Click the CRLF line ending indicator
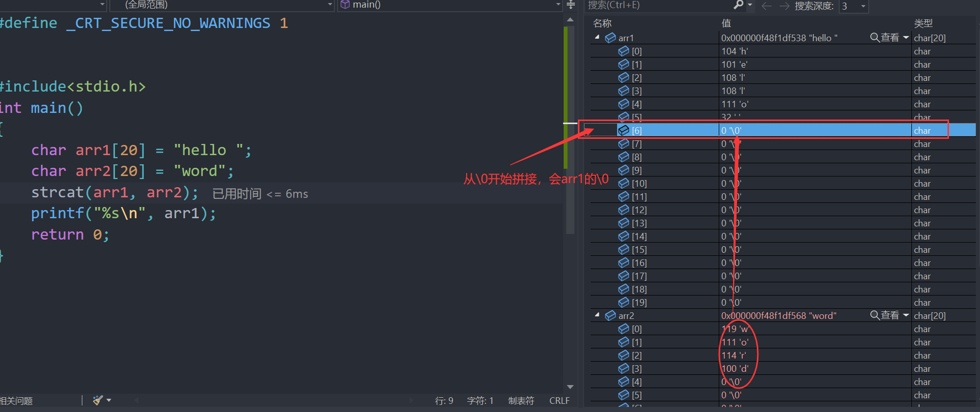 pyautogui.click(x=559, y=401)
